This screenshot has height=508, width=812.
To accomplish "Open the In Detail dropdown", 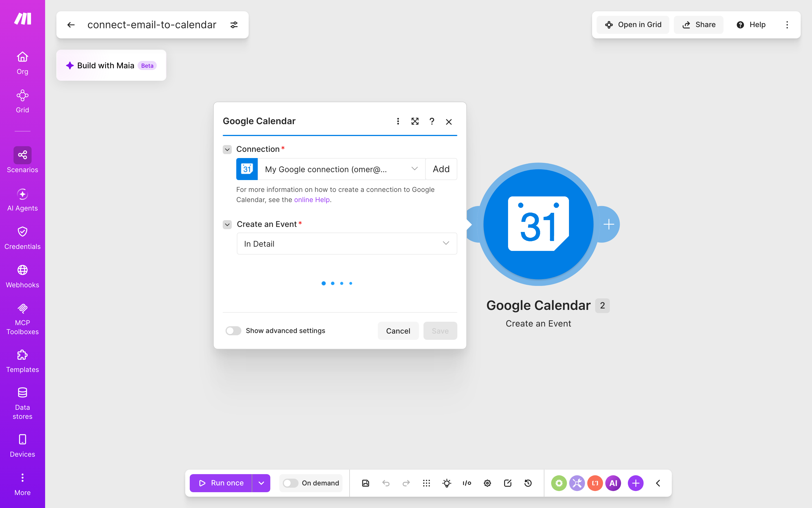I will pyautogui.click(x=347, y=244).
